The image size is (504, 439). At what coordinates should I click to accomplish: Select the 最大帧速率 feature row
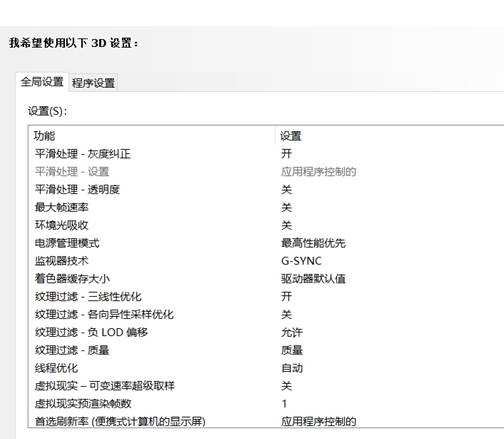point(267,207)
